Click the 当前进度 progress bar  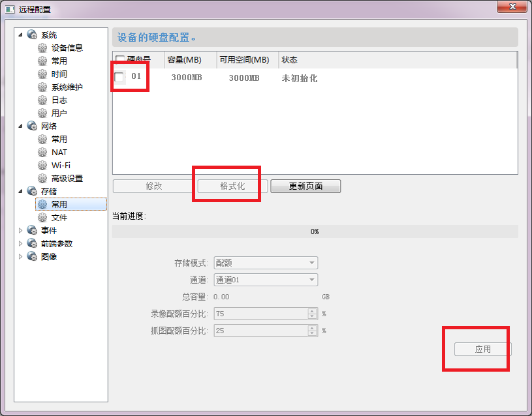(x=315, y=231)
